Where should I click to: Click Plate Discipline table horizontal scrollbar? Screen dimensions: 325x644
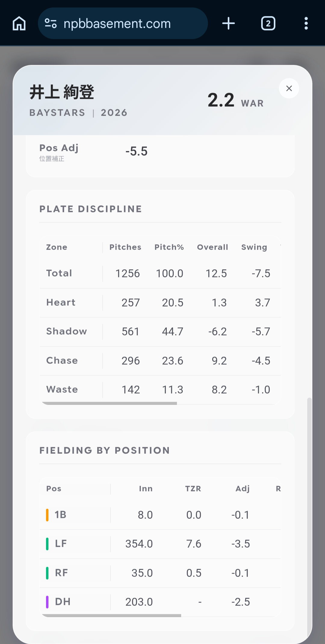(x=109, y=403)
